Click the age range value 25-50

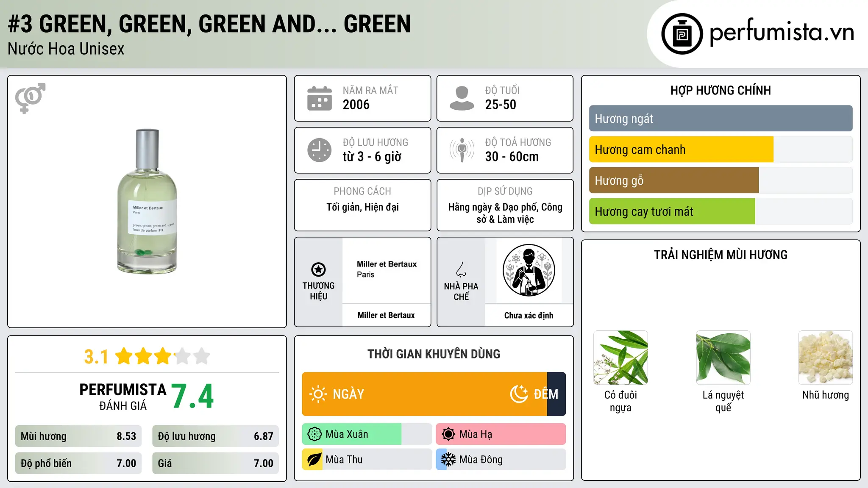click(x=501, y=105)
